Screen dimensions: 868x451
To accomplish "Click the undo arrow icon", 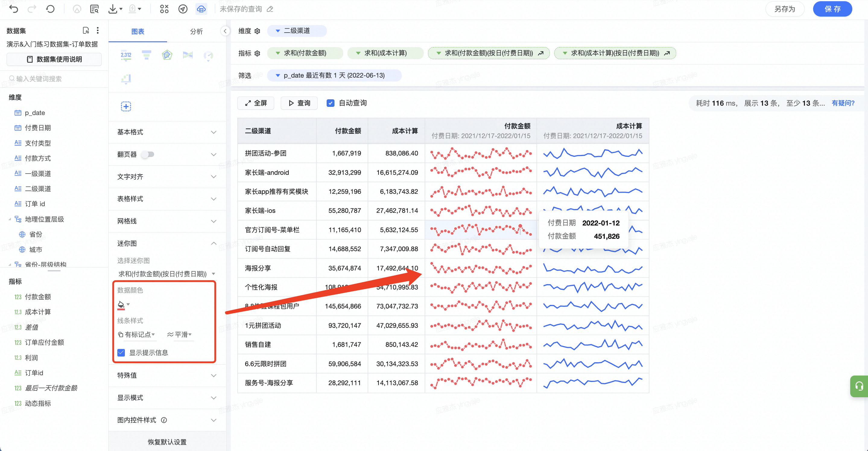I will (14, 9).
